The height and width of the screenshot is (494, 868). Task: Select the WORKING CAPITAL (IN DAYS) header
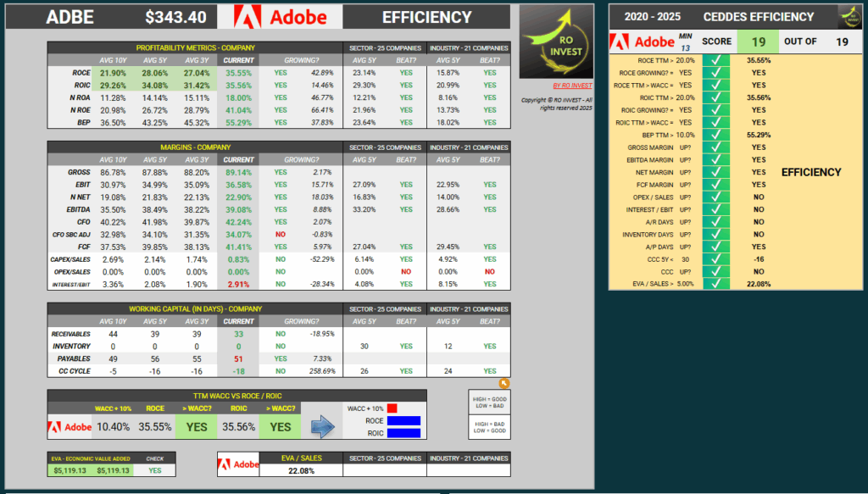coord(195,308)
